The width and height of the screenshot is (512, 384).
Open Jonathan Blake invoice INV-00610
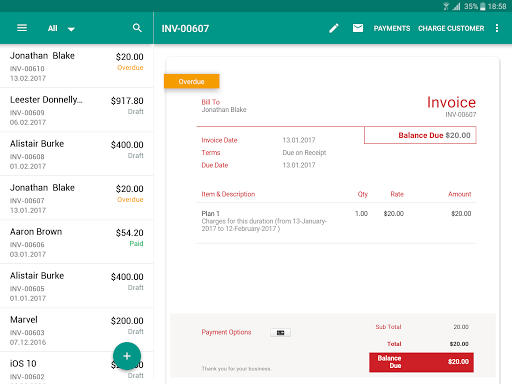click(77, 66)
